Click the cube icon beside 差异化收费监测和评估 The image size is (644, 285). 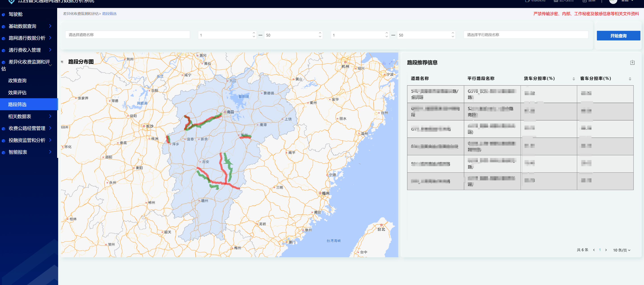pos(4,62)
